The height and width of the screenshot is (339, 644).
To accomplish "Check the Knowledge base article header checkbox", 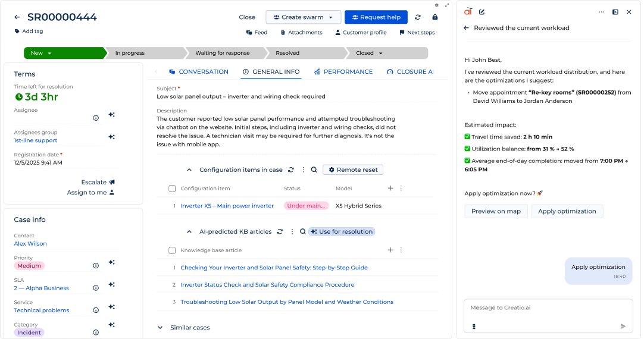I will pos(172,250).
